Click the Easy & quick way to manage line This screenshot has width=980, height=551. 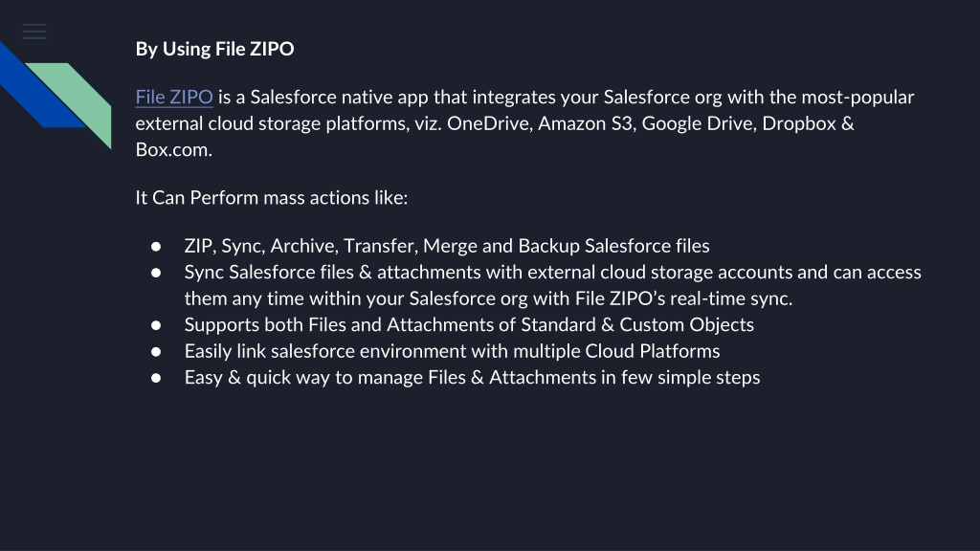472,377
